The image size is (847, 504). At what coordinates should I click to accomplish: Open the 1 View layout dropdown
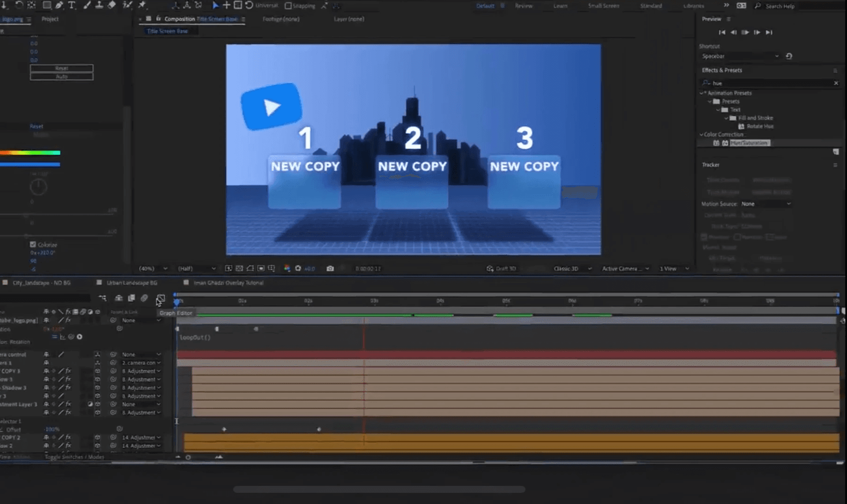[674, 268]
